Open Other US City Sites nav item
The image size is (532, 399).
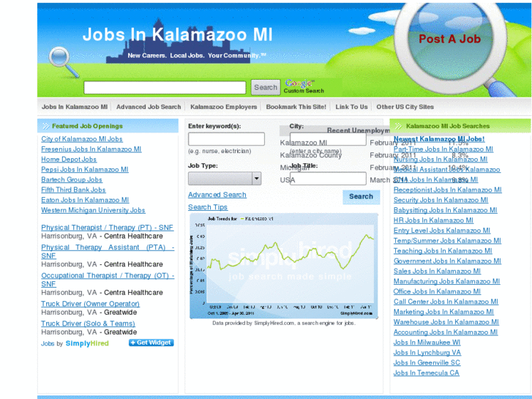(405, 107)
